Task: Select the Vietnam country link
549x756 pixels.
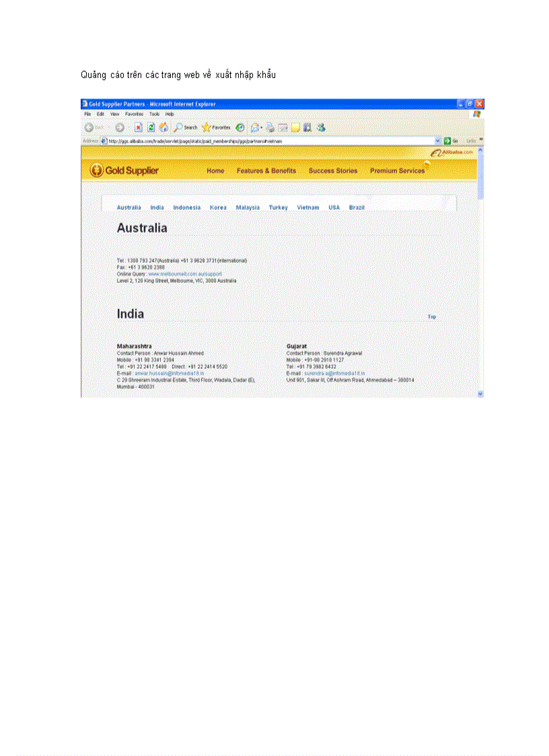Action: point(308,207)
